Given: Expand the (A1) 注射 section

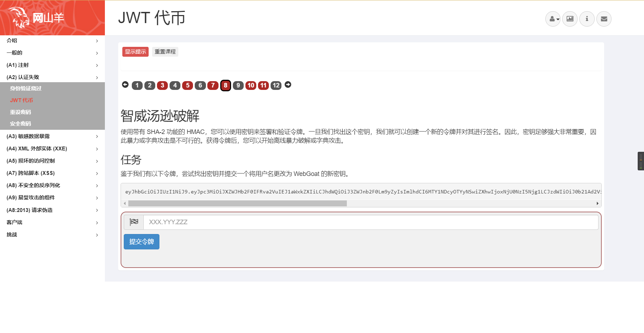Looking at the screenshot, I should 52,65.
